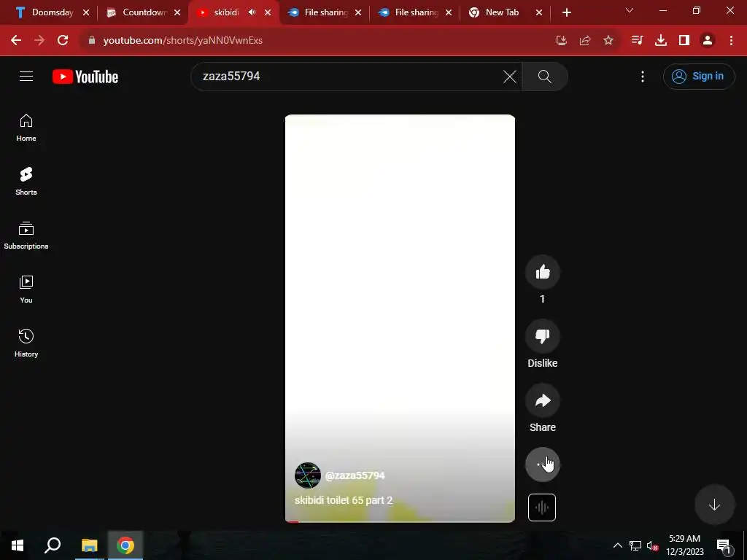Screen dimensions: 747x560
Task: Open the Chrome profile menu
Action: [708, 40]
